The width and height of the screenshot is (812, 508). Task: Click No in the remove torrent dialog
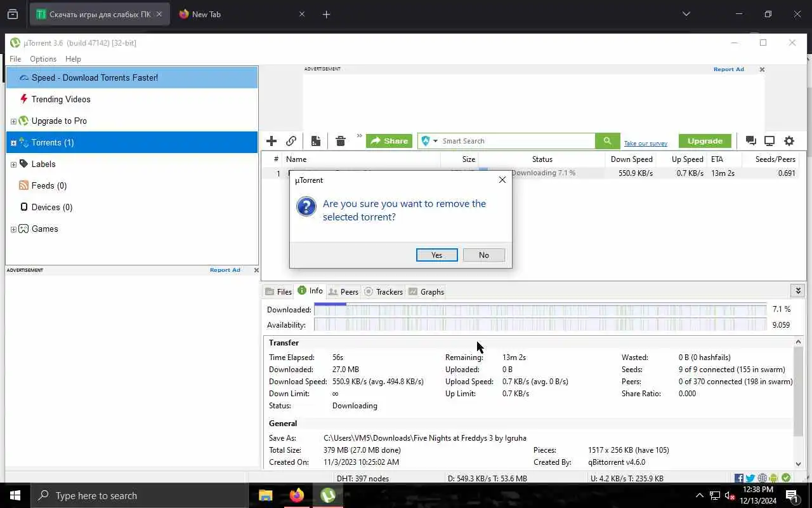[484, 255]
